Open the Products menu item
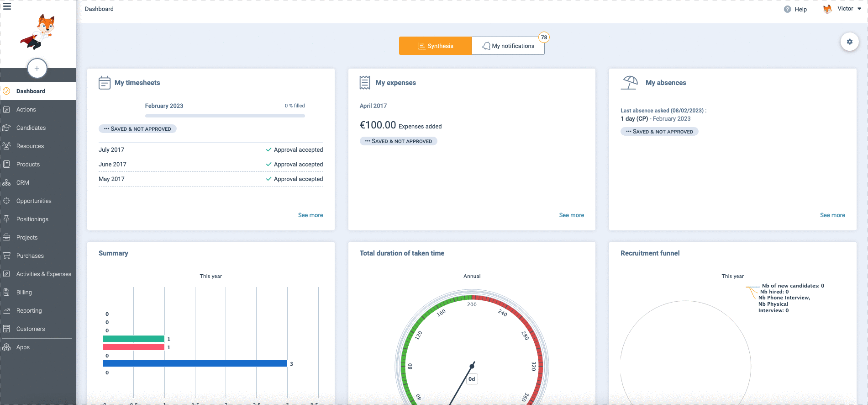This screenshot has height=405, width=868. (38, 164)
